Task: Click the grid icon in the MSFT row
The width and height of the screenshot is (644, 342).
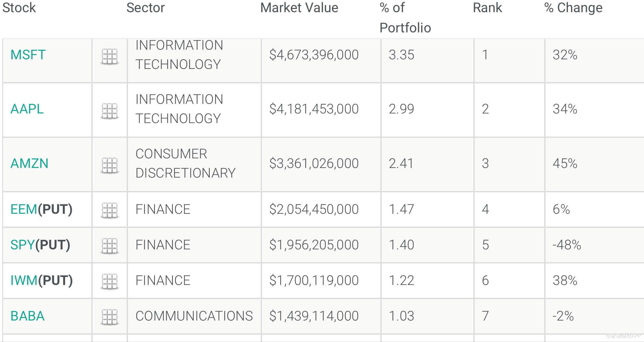Action: tap(109, 57)
